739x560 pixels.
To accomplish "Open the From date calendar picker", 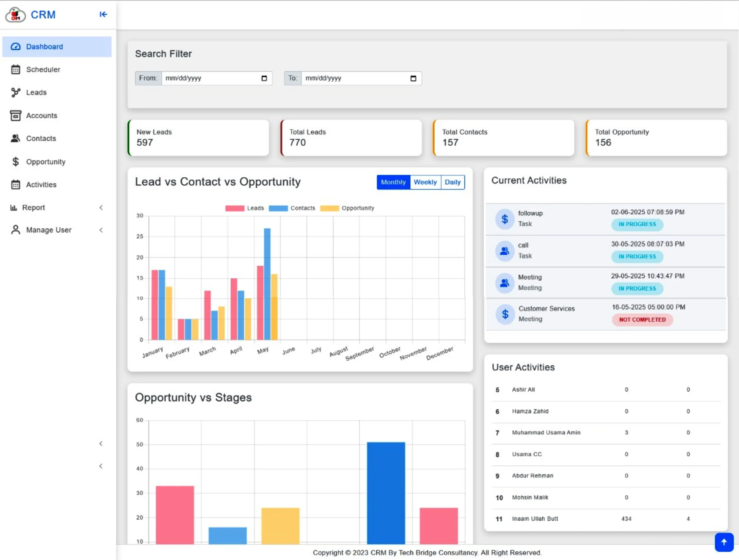I will 264,78.
